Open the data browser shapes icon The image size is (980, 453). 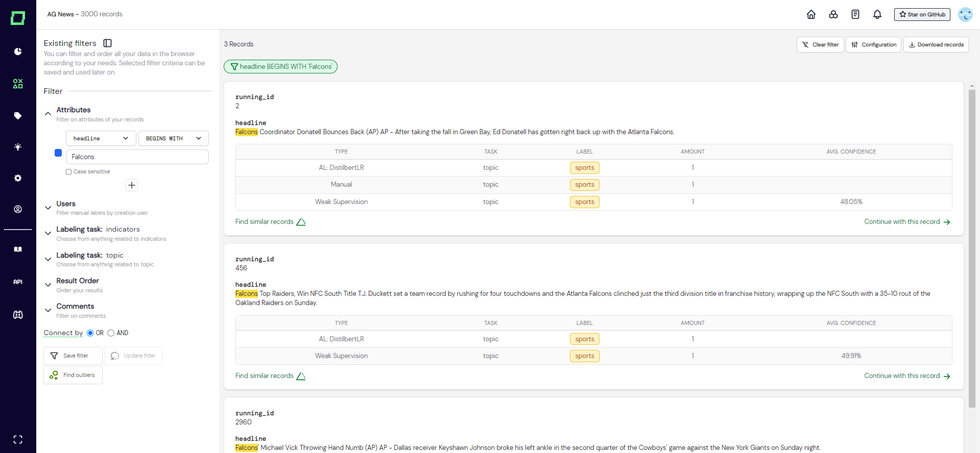(18, 84)
